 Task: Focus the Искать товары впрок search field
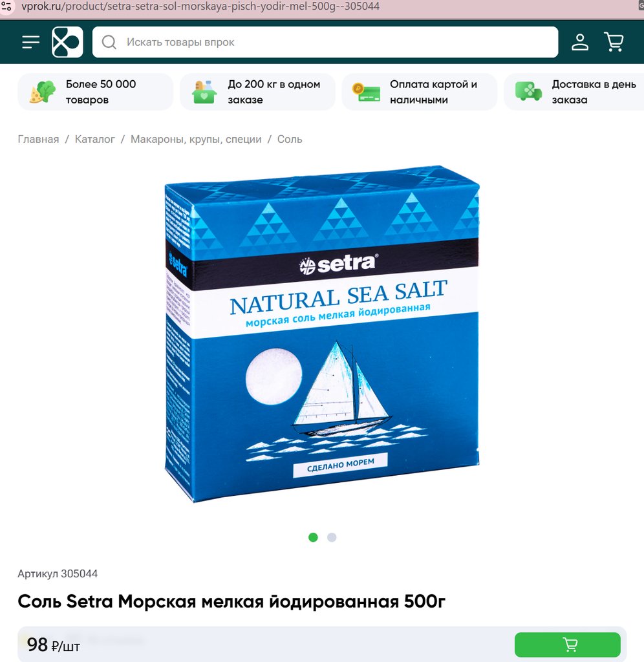(x=325, y=42)
